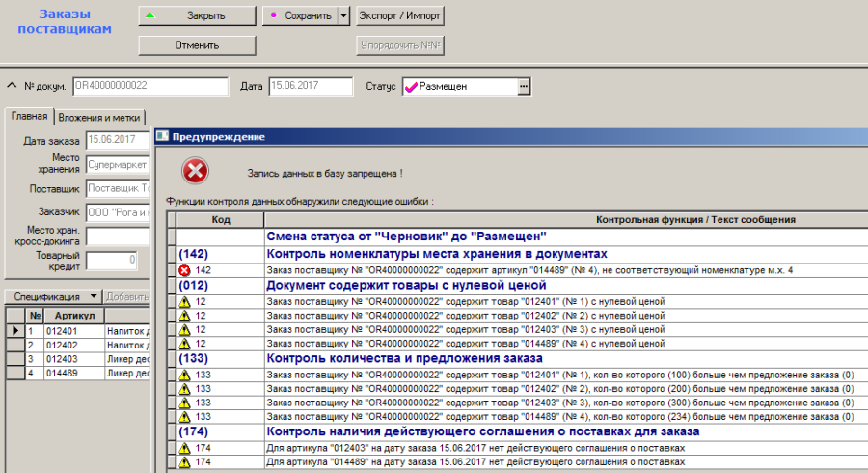The width and height of the screenshot is (868, 473).
Task: Click the Код column header in errors table
Action: coord(220,220)
